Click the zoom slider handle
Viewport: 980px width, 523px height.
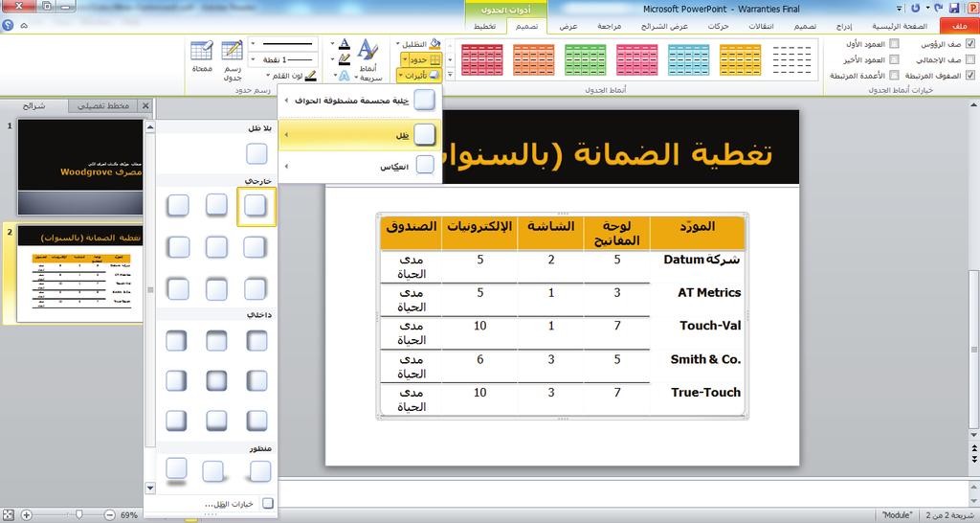[78, 515]
